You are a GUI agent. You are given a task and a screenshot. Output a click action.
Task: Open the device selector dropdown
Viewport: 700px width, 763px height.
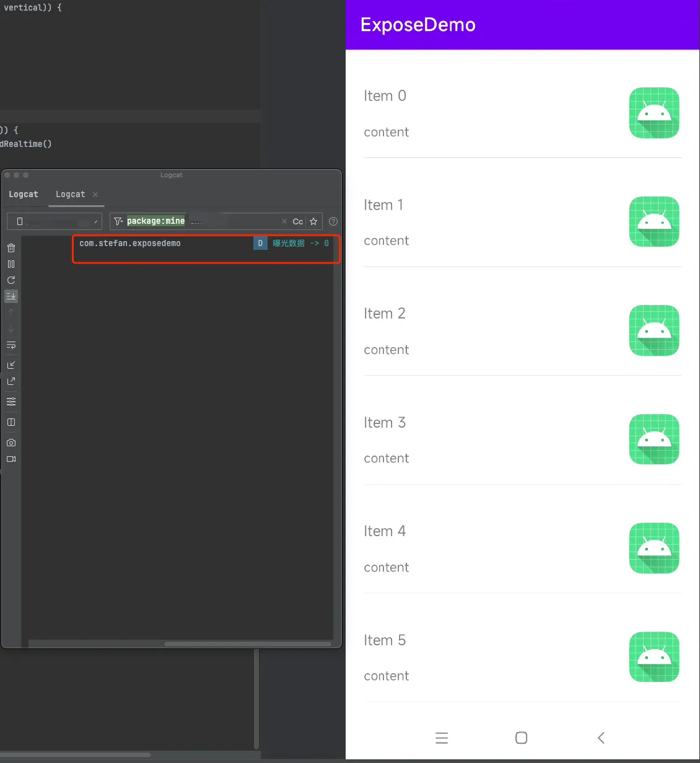point(55,221)
